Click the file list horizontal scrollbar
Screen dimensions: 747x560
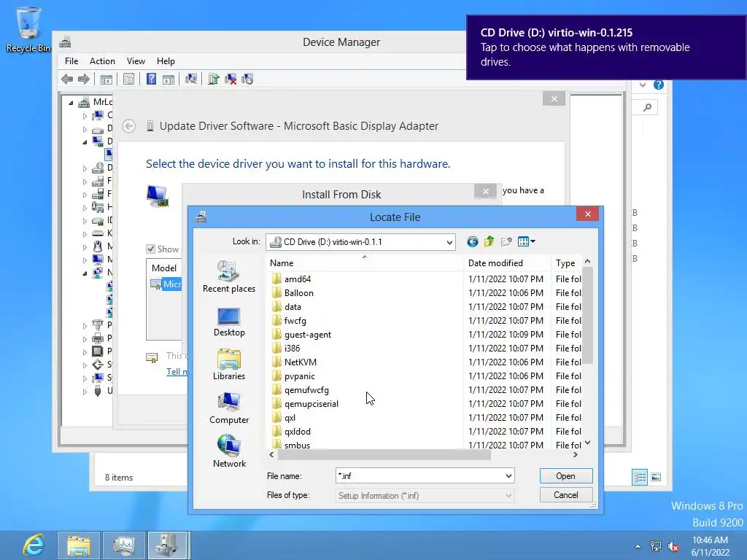(x=384, y=455)
